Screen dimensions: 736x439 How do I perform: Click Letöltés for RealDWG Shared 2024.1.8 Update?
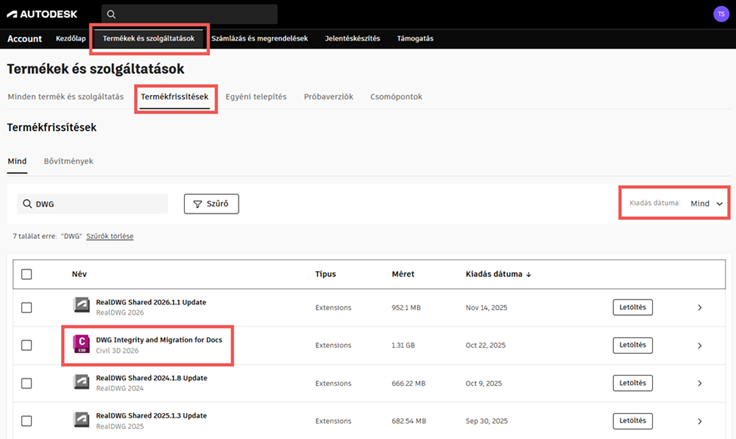(x=632, y=383)
